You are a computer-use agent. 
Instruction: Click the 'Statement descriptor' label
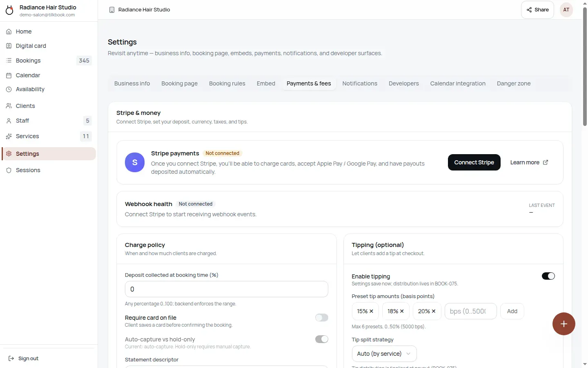(x=151, y=360)
